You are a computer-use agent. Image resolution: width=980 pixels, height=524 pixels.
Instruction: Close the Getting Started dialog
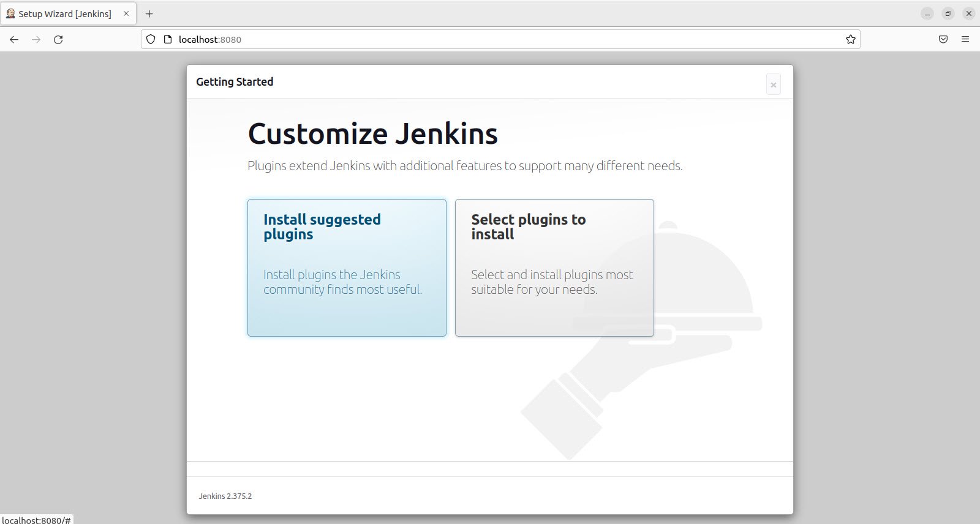774,84
